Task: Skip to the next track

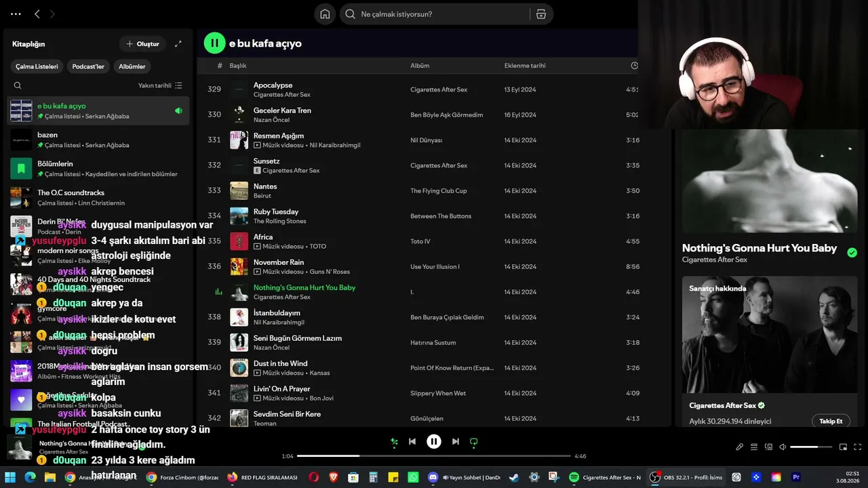Action: click(x=456, y=441)
